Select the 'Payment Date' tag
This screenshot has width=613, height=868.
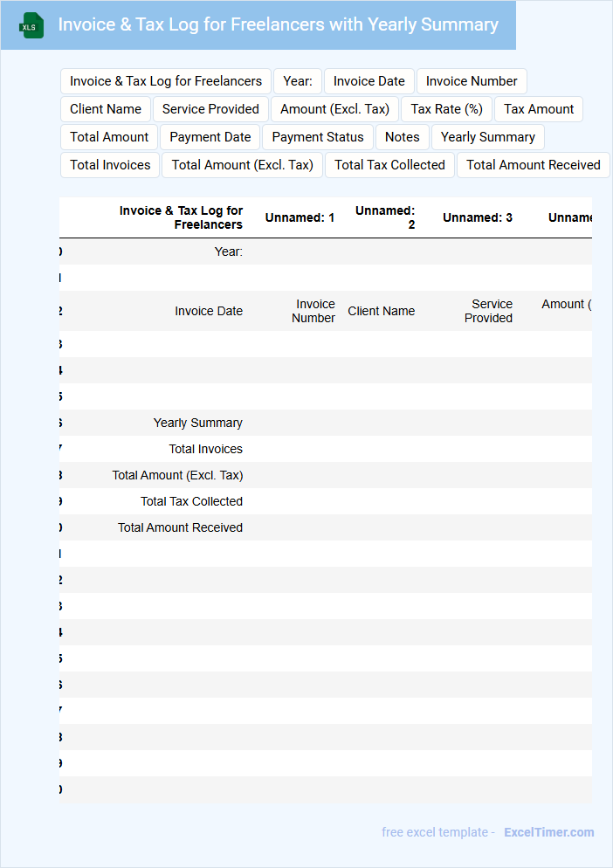[x=210, y=137]
